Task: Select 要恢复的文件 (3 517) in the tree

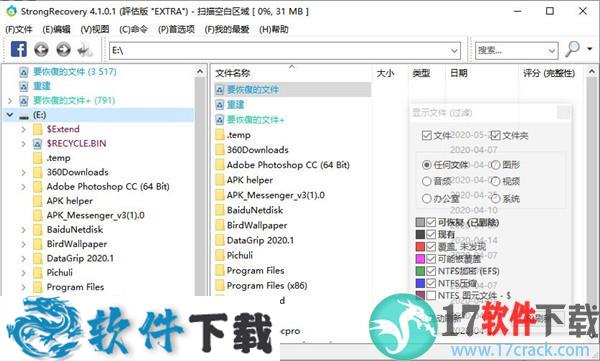Action: click(75, 72)
